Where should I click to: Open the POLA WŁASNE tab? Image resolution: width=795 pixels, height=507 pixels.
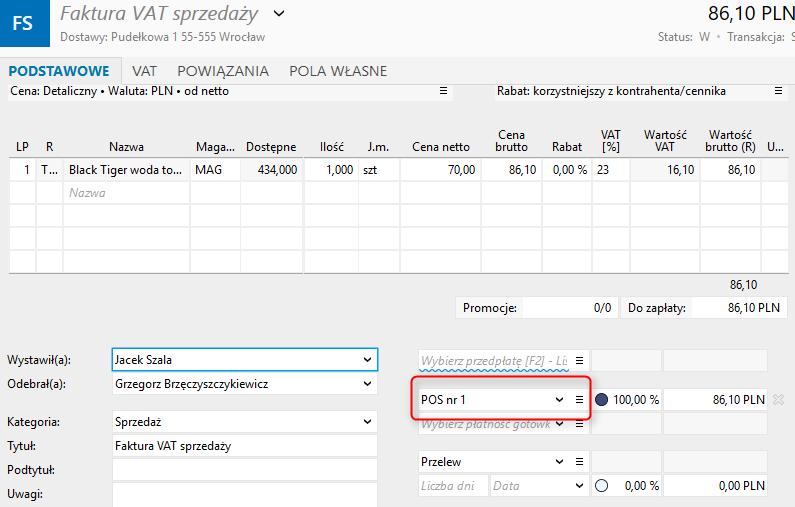point(338,71)
